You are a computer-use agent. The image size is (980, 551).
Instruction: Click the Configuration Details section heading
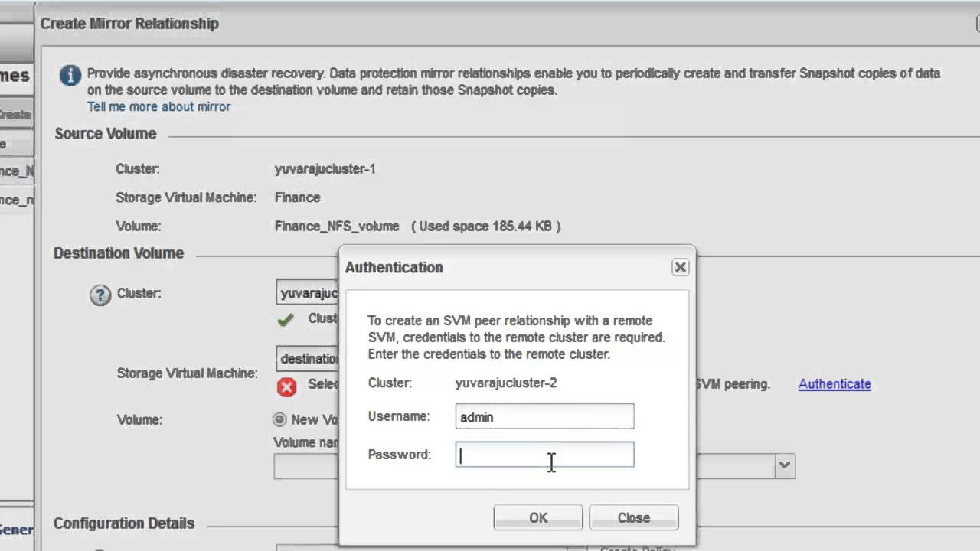[124, 523]
